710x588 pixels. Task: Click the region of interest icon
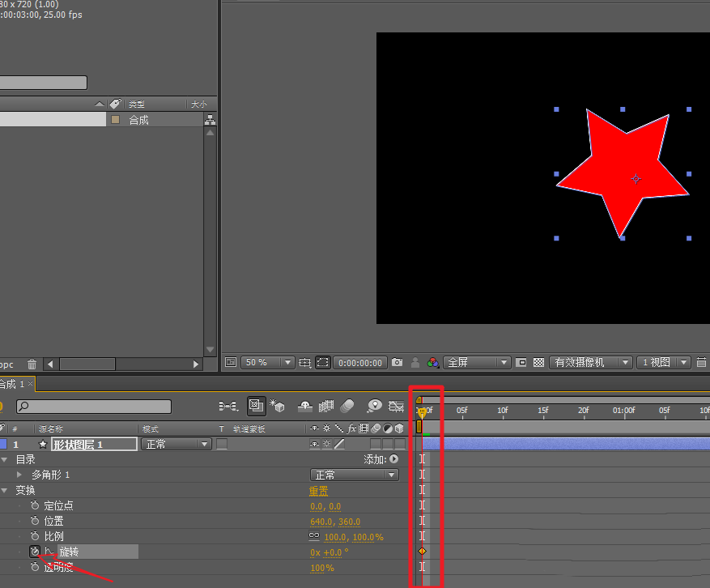tap(322, 362)
